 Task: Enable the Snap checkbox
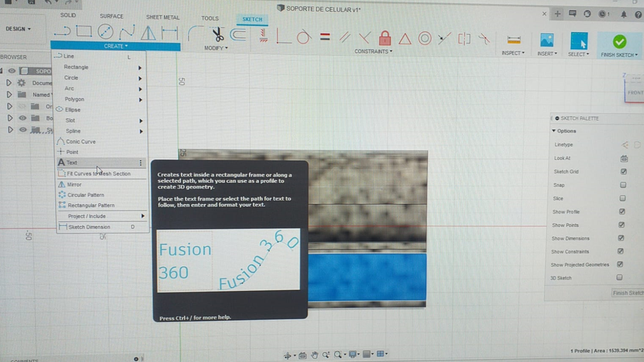pyautogui.click(x=623, y=185)
